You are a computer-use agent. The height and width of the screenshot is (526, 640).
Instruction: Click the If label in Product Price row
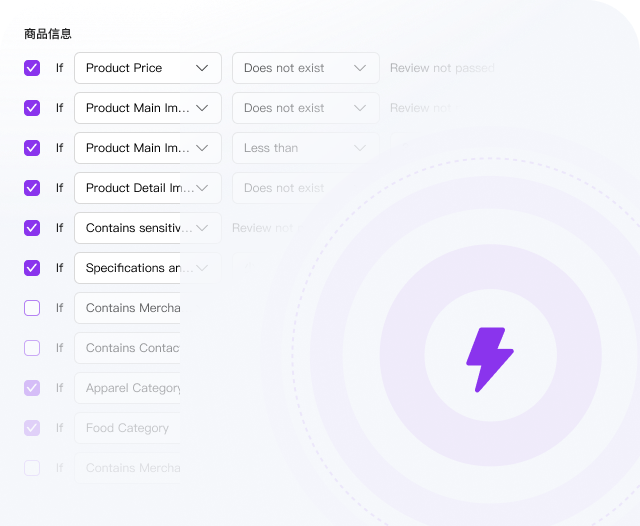pyautogui.click(x=60, y=68)
